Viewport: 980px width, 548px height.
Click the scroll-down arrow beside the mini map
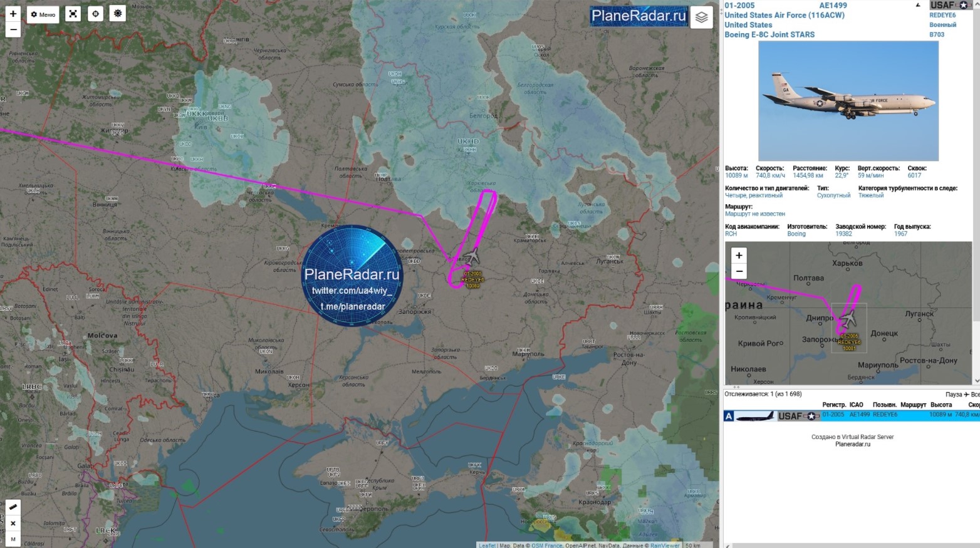coord(976,380)
